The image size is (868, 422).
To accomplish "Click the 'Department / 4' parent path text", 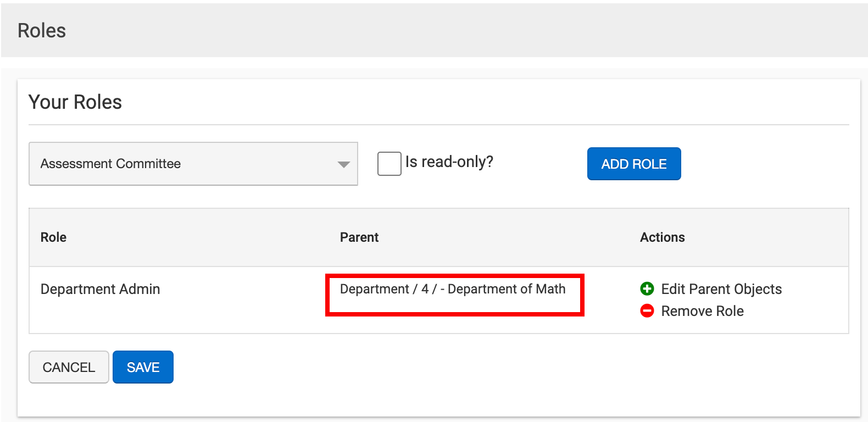I will pyautogui.click(x=383, y=289).
